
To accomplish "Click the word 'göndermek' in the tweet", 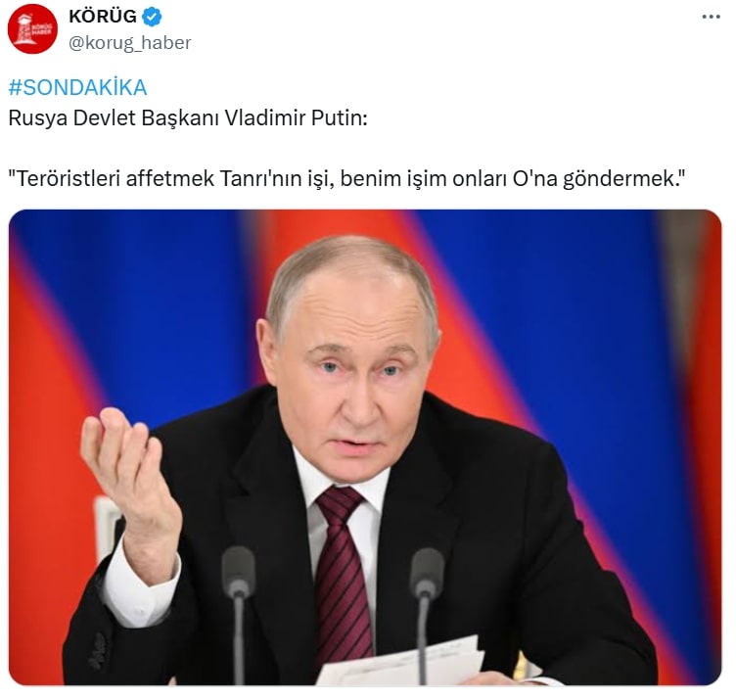I will click(x=620, y=179).
